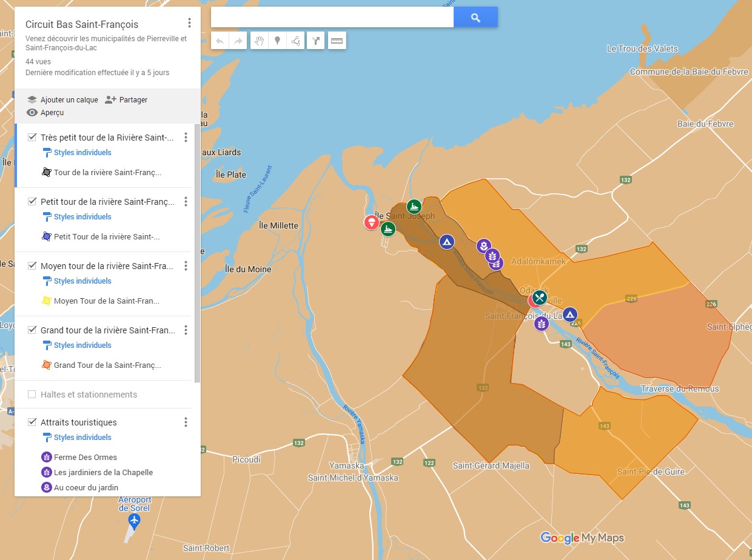Viewport: 752px width, 560px height.
Task: Click the fork-and-knife restaurant marker
Action: coord(539,298)
